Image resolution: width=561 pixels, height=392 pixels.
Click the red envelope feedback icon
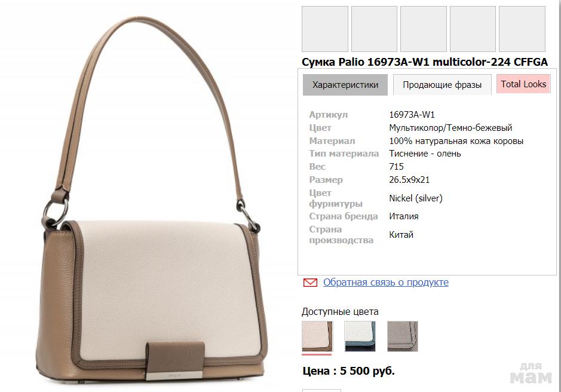click(310, 283)
